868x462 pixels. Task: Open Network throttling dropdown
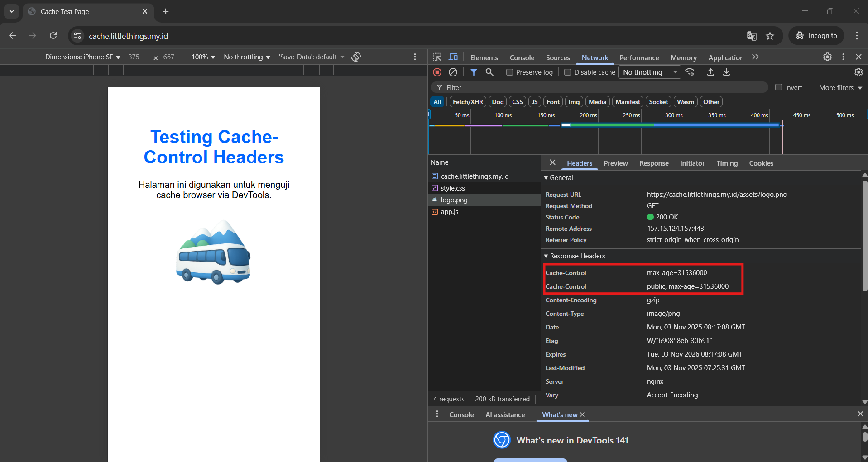pos(650,72)
